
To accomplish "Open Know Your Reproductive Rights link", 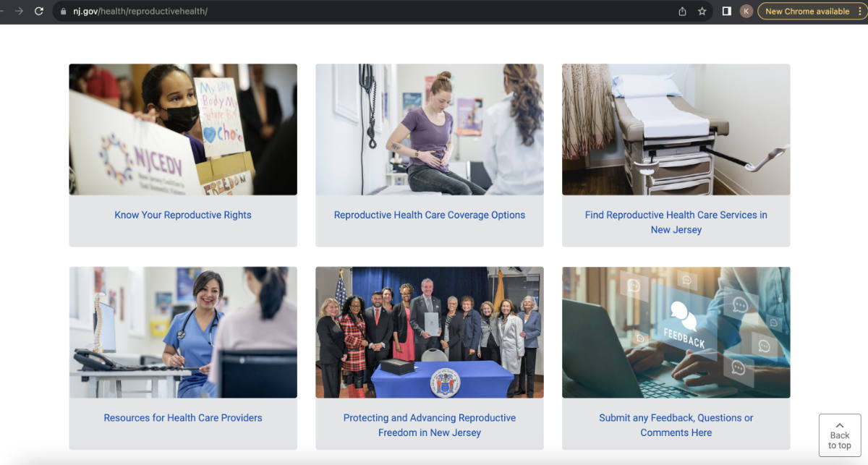I will pos(183,215).
